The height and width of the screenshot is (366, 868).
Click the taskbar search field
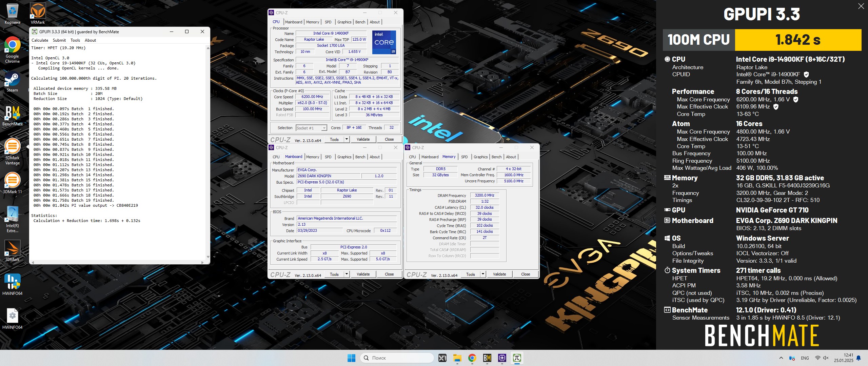click(397, 358)
